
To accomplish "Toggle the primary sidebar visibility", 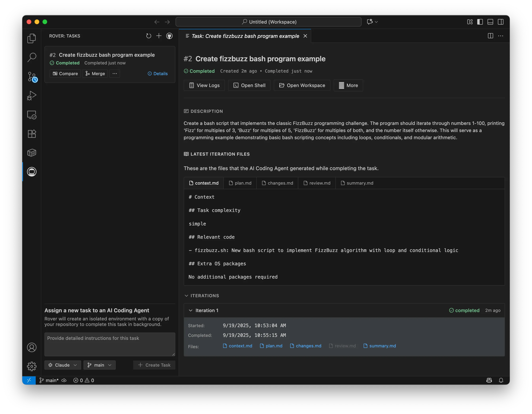I will [x=480, y=22].
